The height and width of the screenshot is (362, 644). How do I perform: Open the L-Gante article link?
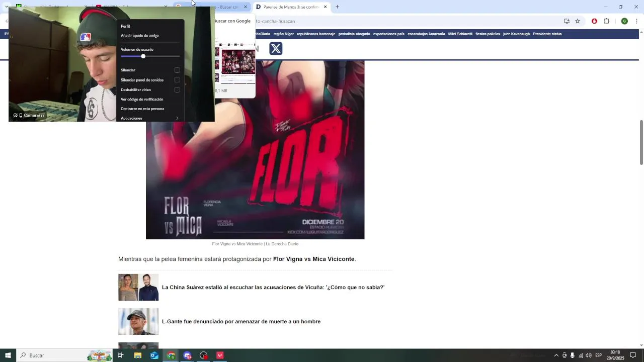[x=241, y=322]
